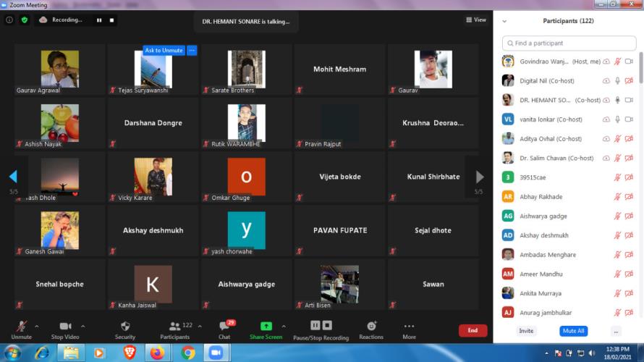Click in Find a participant field

tap(569, 43)
